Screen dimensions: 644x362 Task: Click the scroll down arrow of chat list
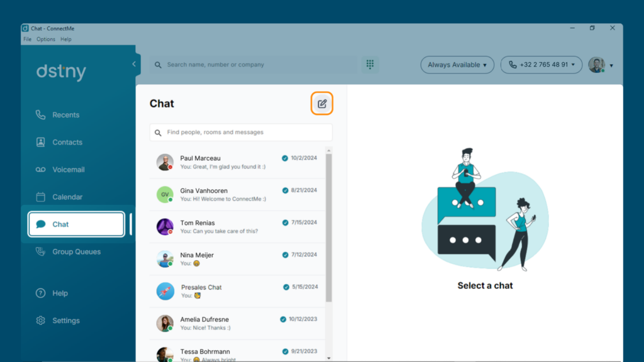pos(328,358)
